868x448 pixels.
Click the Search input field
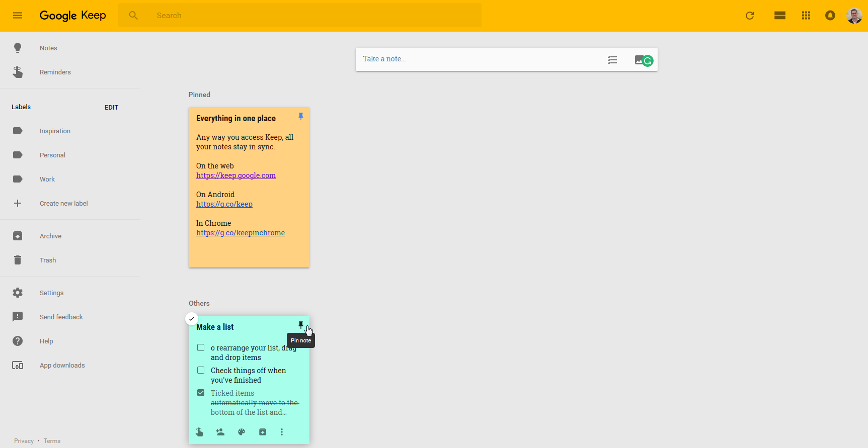(x=300, y=16)
